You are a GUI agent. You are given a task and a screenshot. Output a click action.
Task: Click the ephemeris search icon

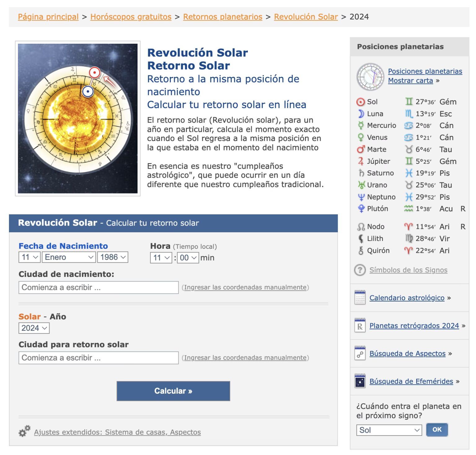[360, 381]
